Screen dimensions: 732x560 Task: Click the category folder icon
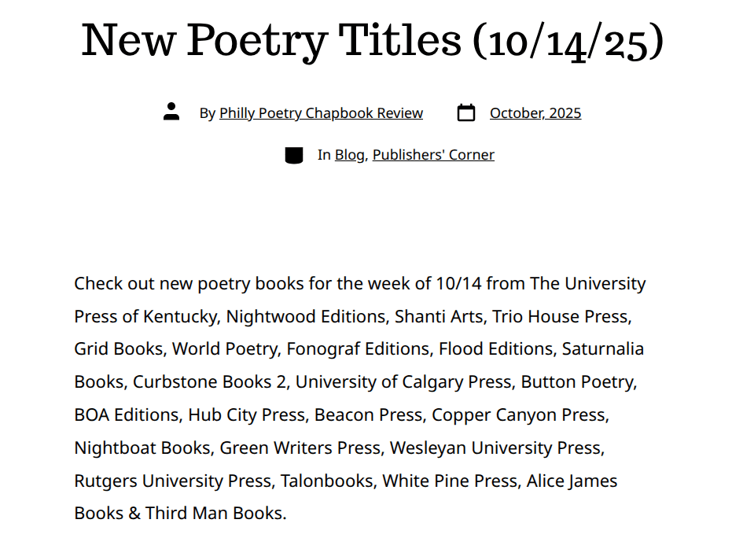tap(294, 155)
